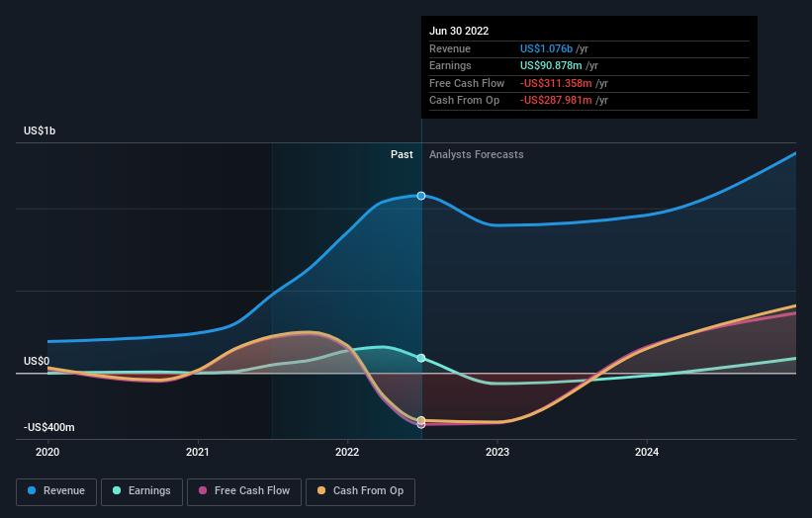Click the 2022 x-axis label
Image resolution: width=812 pixels, height=518 pixels.
coord(347,453)
